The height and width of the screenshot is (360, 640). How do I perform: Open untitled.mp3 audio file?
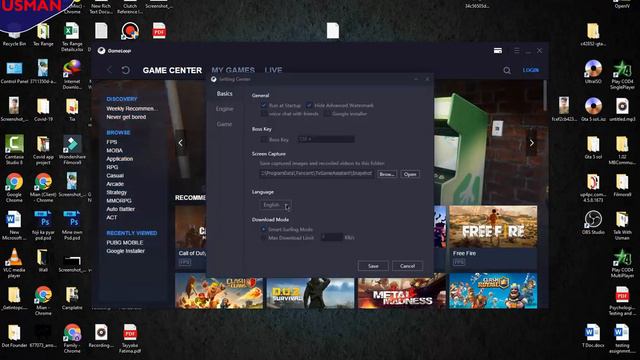coord(622,109)
